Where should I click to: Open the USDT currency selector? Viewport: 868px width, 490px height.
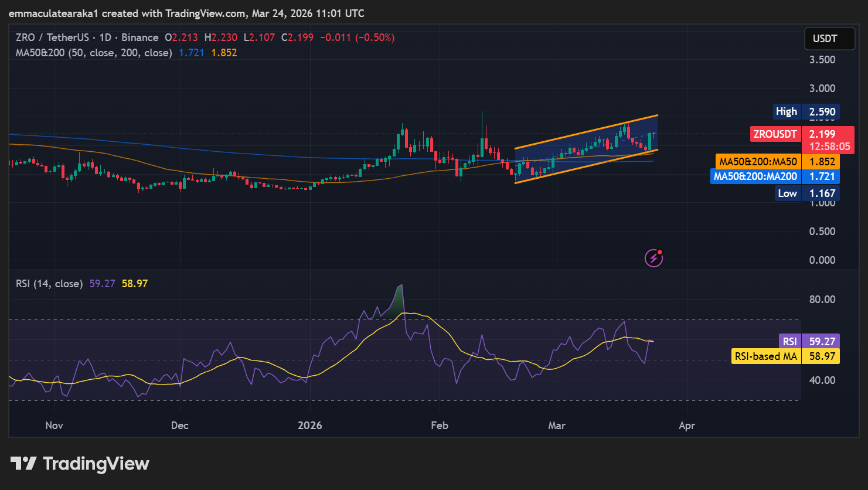point(825,39)
